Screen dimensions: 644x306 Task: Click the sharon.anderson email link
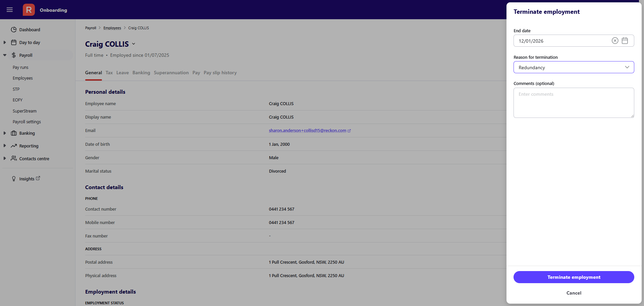pos(308,130)
